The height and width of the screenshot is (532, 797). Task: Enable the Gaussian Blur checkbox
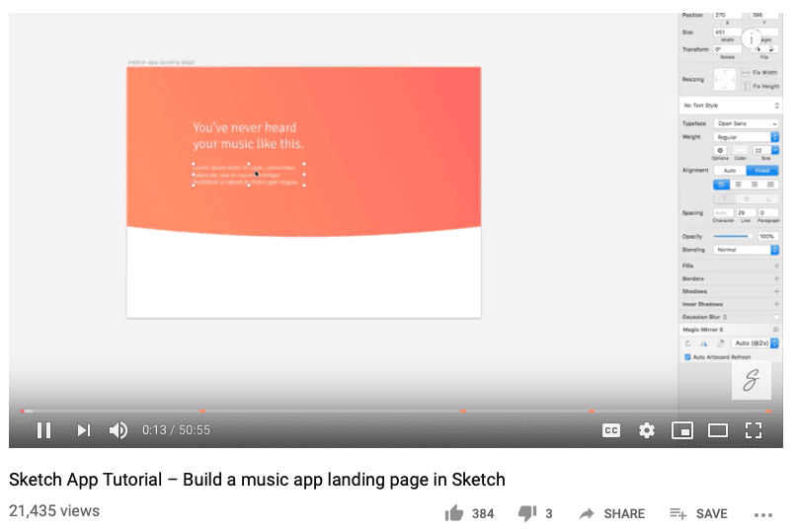click(776, 317)
